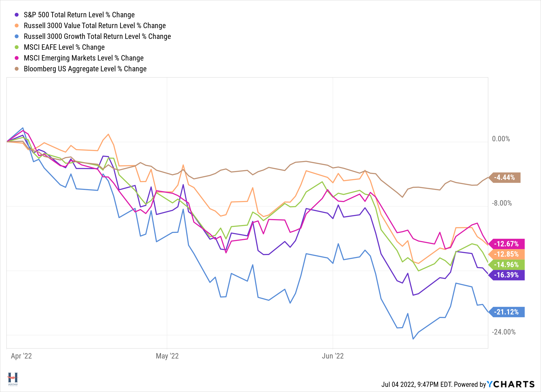Select the S&P 500 Total Return legend label
The image size is (541, 392).
[x=79, y=15]
